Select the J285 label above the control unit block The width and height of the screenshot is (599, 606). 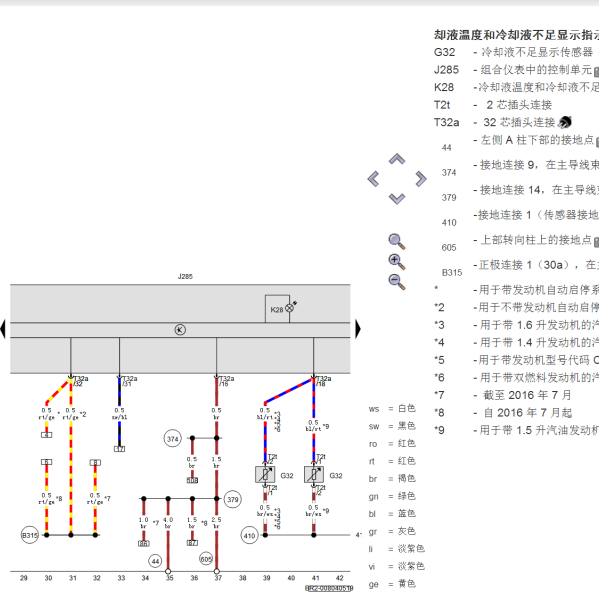pyautogui.click(x=185, y=277)
